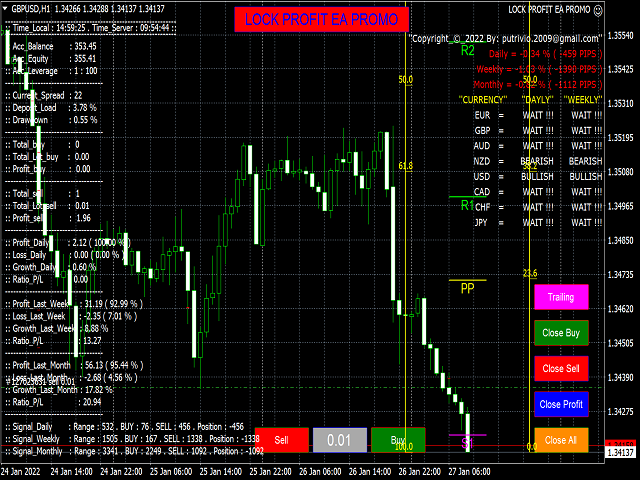Click the Weekly percentage pips readout

(539, 69)
